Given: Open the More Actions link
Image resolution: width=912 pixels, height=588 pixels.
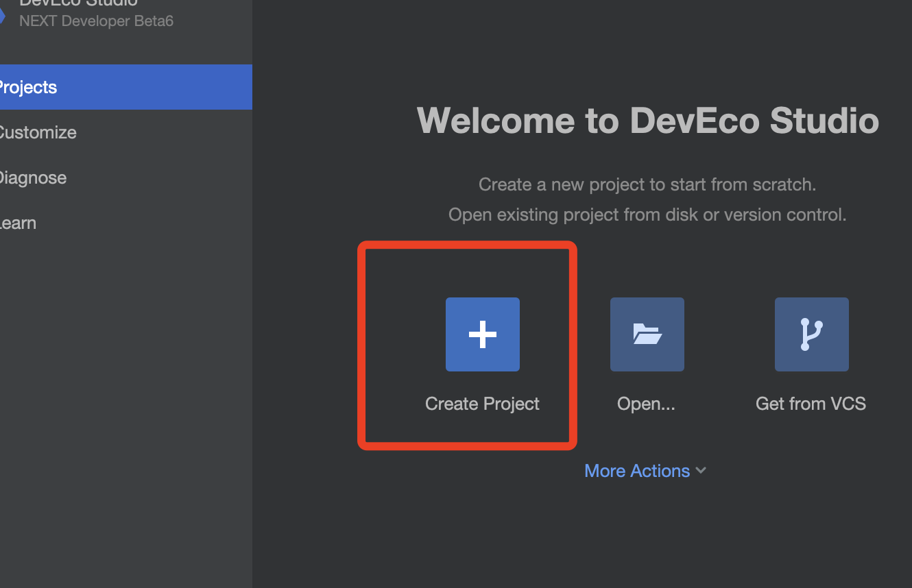Looking at the screenshot, I should pyautogui.click(x=637, y=471).
